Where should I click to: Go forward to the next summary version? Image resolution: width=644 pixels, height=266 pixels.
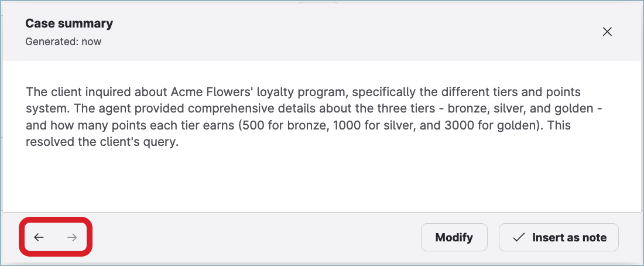[72, 237]
